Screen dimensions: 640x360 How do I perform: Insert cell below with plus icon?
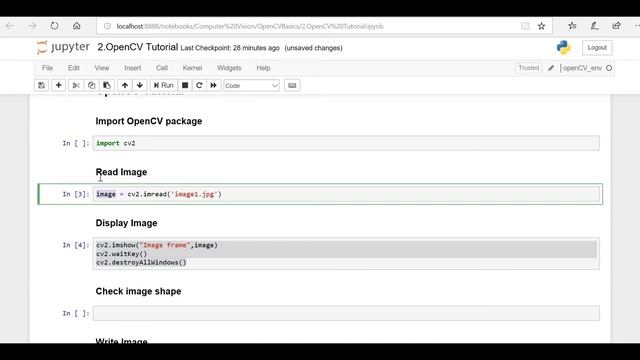(x=58, y=85)
